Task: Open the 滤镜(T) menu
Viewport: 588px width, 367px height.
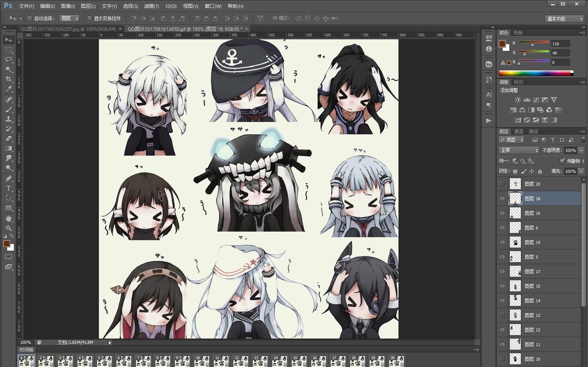Action: point(151,6)
